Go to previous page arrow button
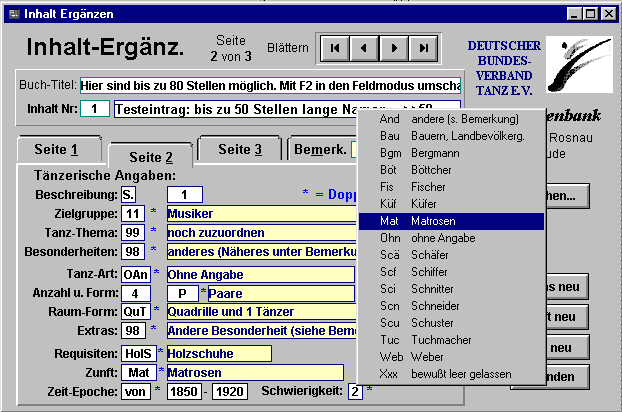The width and height of the screenshot is (622, 412). click(x=364, y=48)
